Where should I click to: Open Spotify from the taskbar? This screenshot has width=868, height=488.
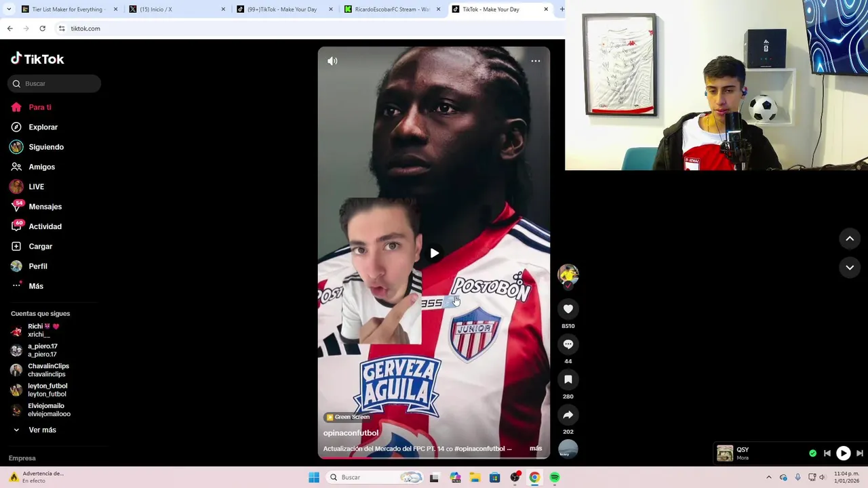click(555, 477)
